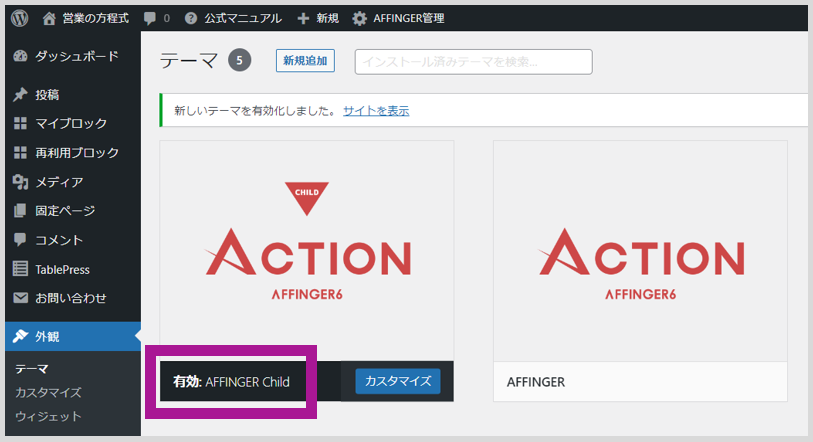Click the gear icon for AFFINGER管理
The image size is (813, 442).
[359, 19]
